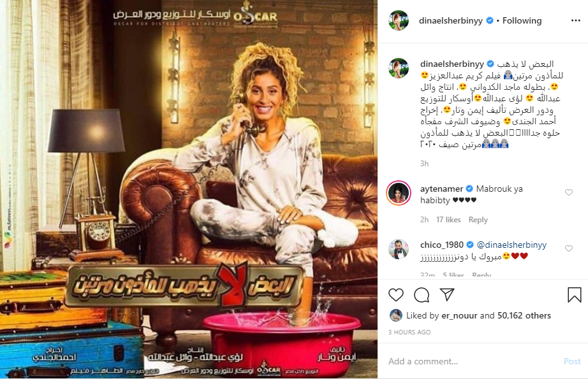Open the three-dot more options menu
This screenshot has width=588, height=379.
click(x=576, y=20)
